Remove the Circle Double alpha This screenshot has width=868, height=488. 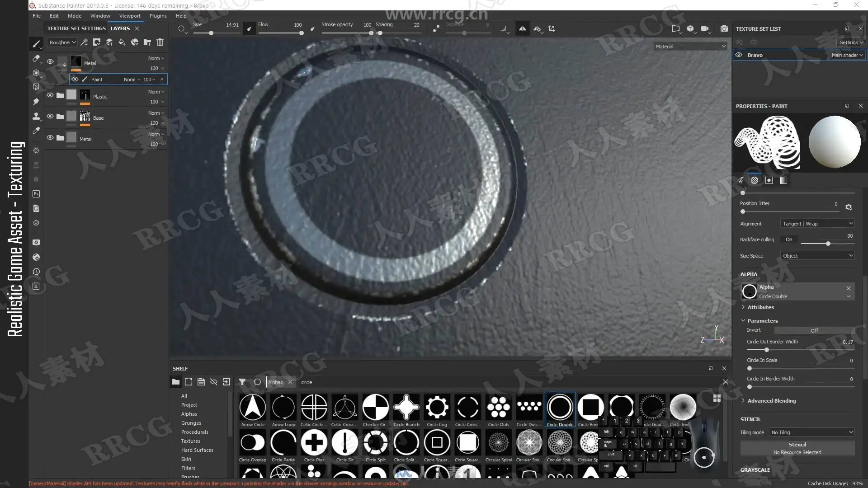click(848, 288)
